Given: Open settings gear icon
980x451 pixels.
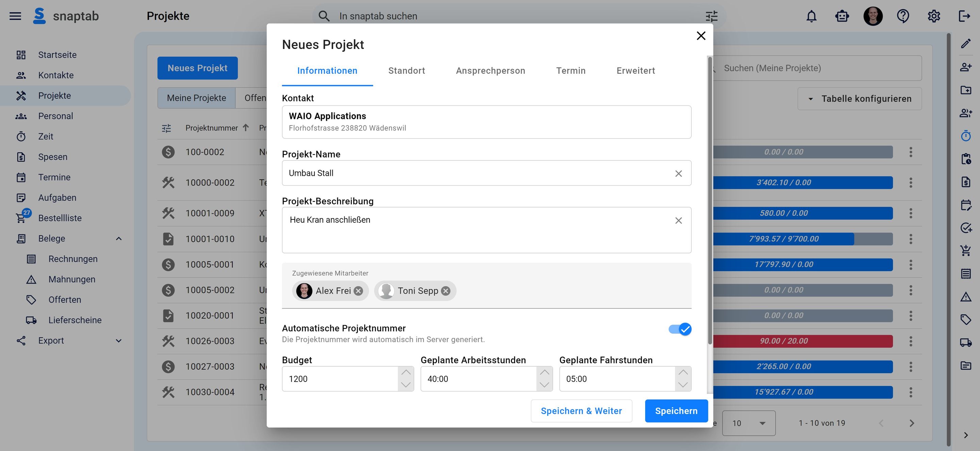Looking at the screenshot, I should point(934,16).
